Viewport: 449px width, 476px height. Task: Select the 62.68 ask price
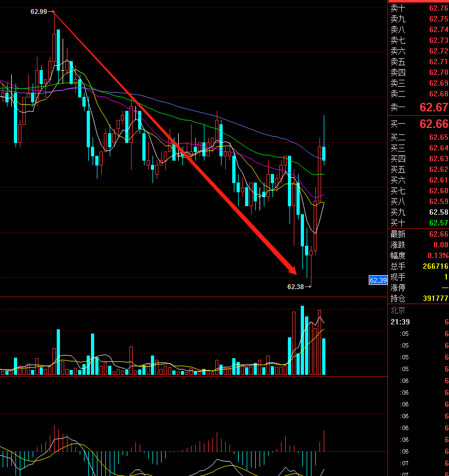tap(439, 94)
